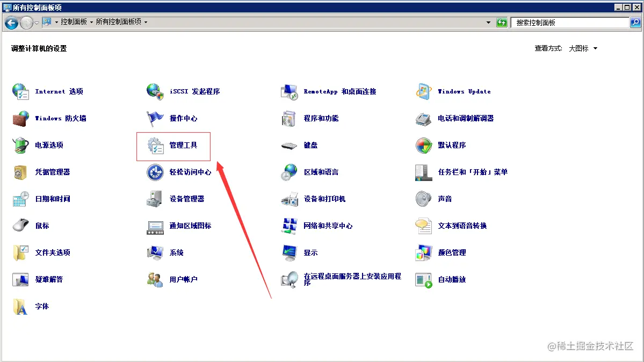The height and width of the screenshot is (362, 644).
Task: Launch Windows Update
Action: (x=463, y=91)
